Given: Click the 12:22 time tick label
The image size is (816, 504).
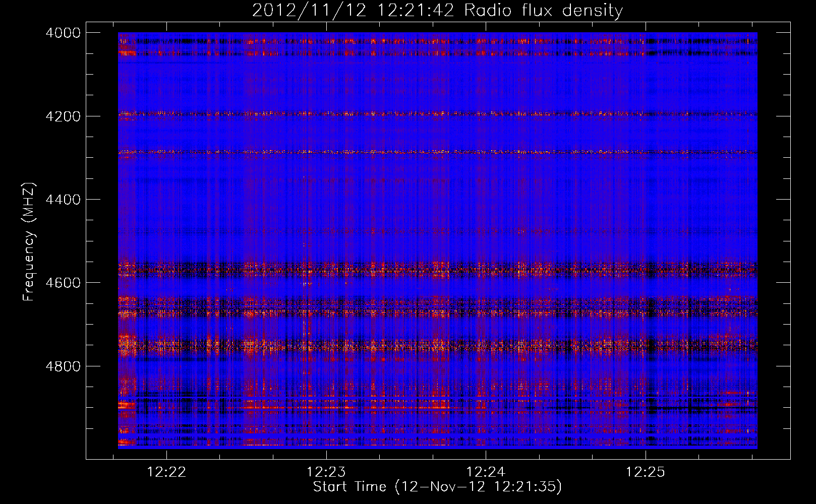Looking at the screenshot, I should pyautogui.click(x=166, y=472).
